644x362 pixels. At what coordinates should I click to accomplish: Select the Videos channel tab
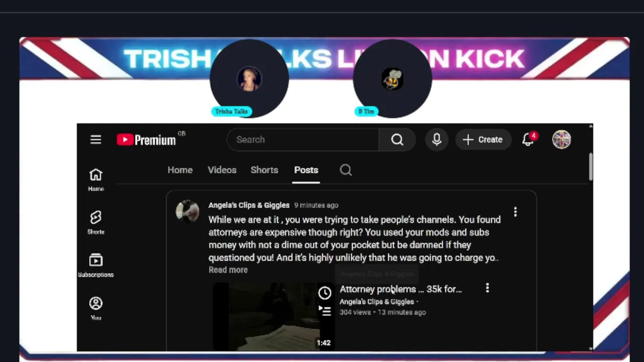[x=222, y=170]
